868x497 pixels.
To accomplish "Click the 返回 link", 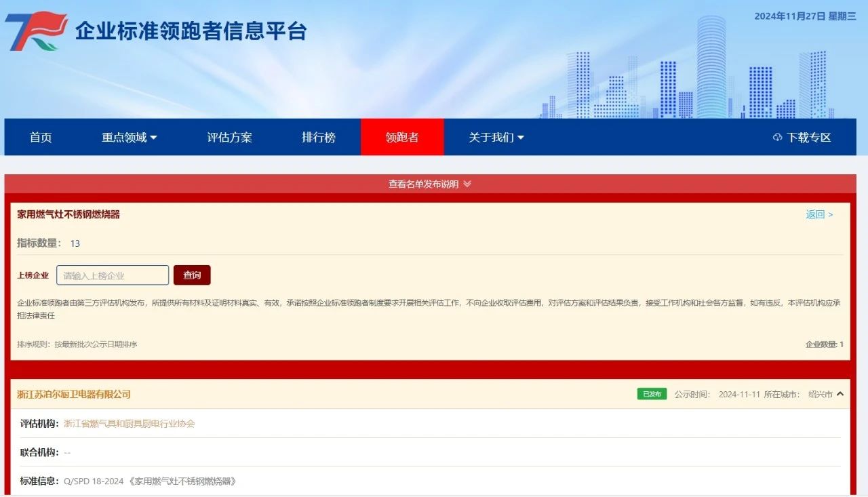I will tap(819, 215).
